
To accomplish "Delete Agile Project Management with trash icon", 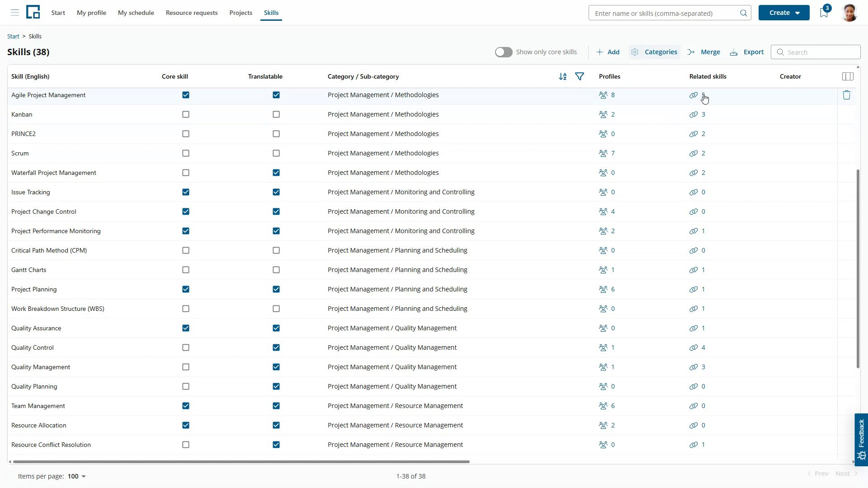I will 847,95.
